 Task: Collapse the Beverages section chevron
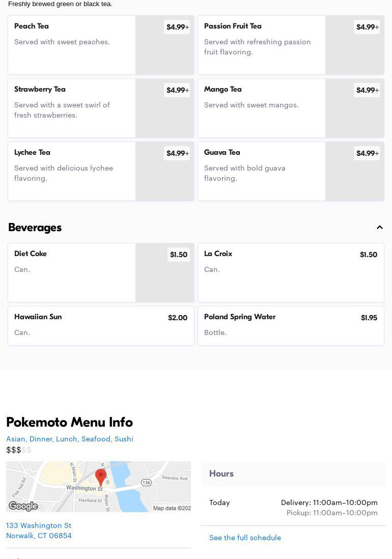(x=380, y=228)
